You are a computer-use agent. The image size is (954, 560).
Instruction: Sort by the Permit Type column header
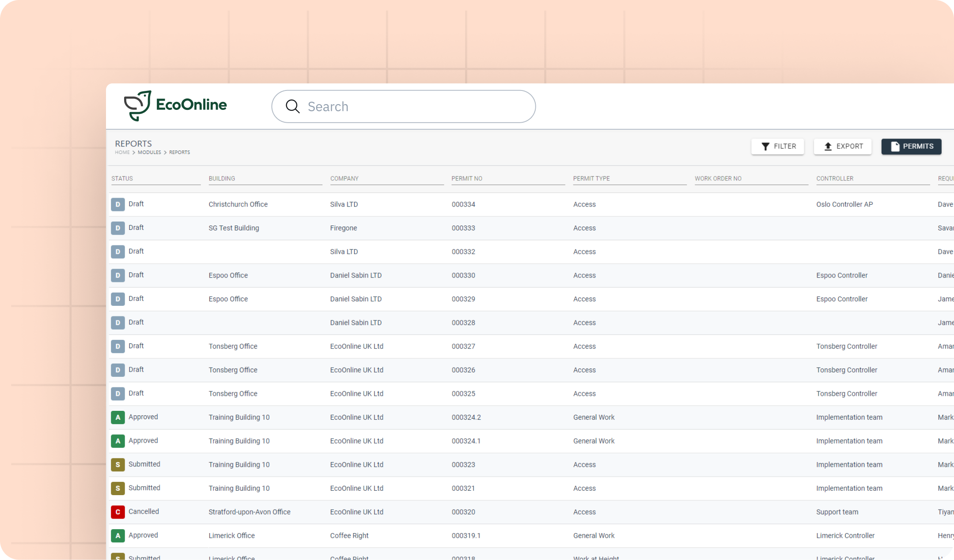pyautogui.click(x=591, y=179)
